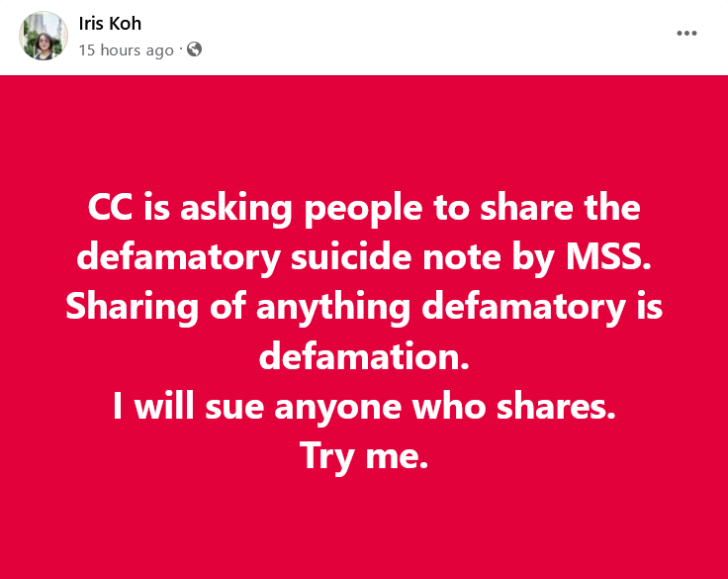Open the "15 hours ago" timestamp link
Viewport: 728px width, 579px height.
point(126,49)
